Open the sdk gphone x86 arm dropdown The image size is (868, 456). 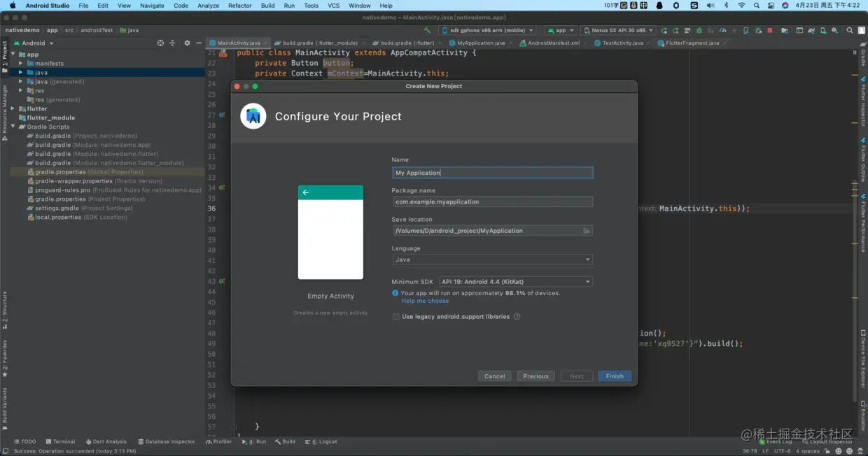487,30
